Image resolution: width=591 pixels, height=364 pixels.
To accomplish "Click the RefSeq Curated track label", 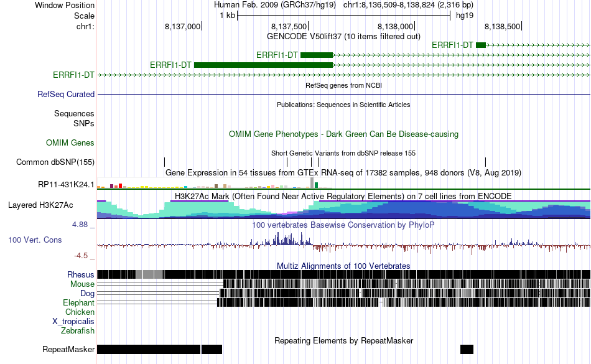I will click(66, 94).
